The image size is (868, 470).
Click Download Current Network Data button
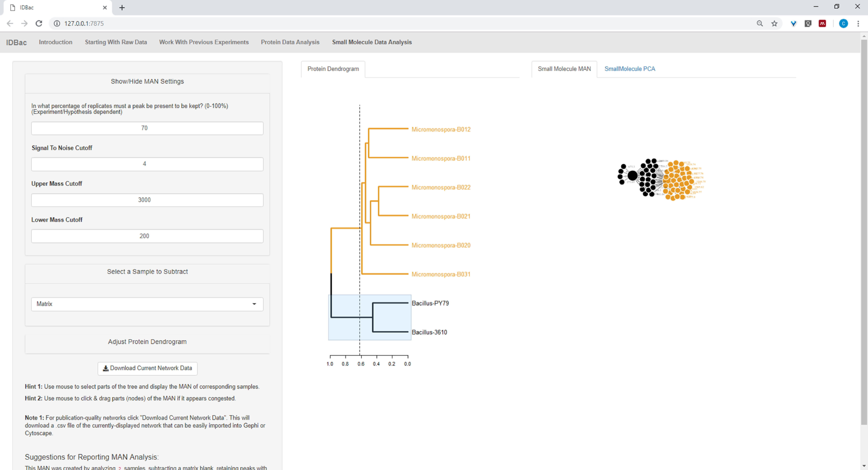click(x=147, y=368)
